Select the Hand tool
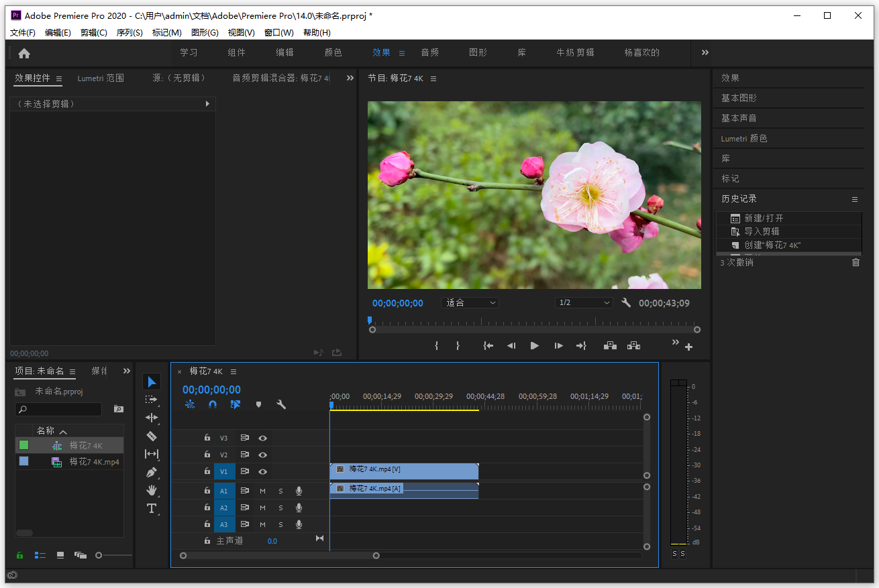 pyautogui.click(x=152, y=490)
